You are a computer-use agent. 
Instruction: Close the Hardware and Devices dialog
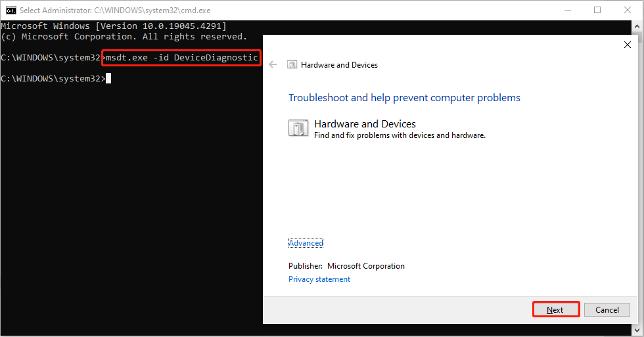(x=627, y=45)
